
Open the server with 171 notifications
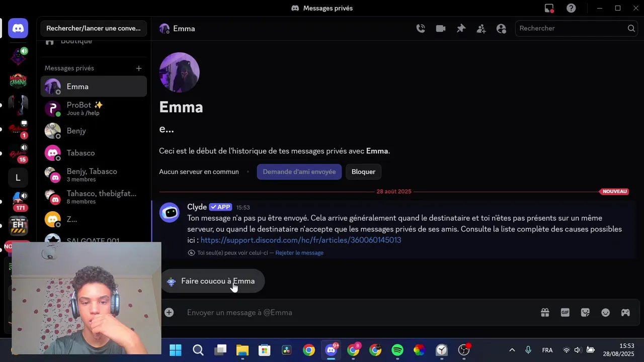coord(18,202)
